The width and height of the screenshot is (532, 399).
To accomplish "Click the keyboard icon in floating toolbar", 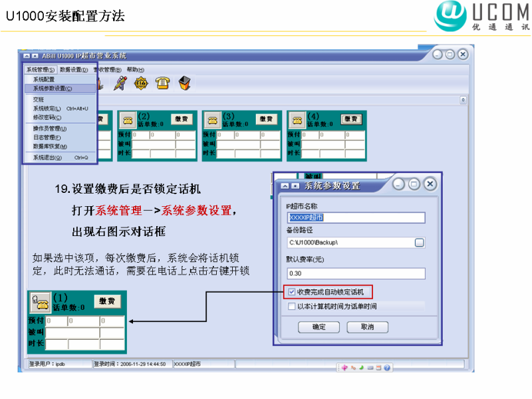I will (x=370, y=368).
